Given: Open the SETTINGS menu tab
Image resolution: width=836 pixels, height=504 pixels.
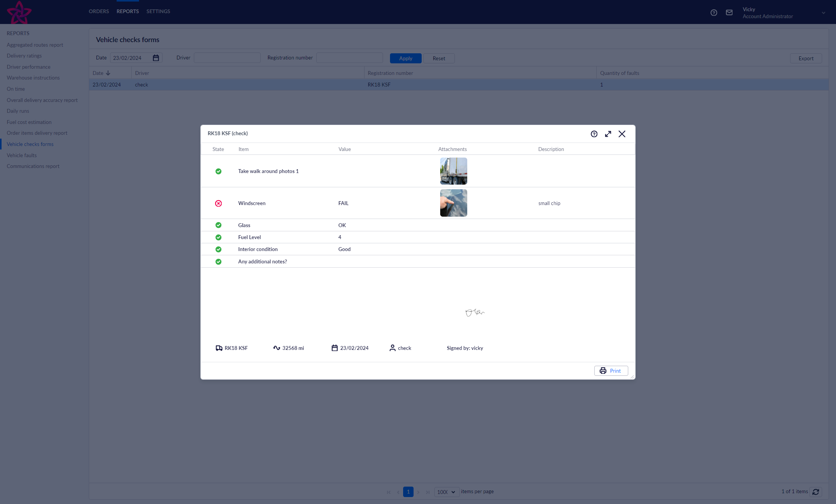Looking at the screenshot, I should tap(158, 11).
